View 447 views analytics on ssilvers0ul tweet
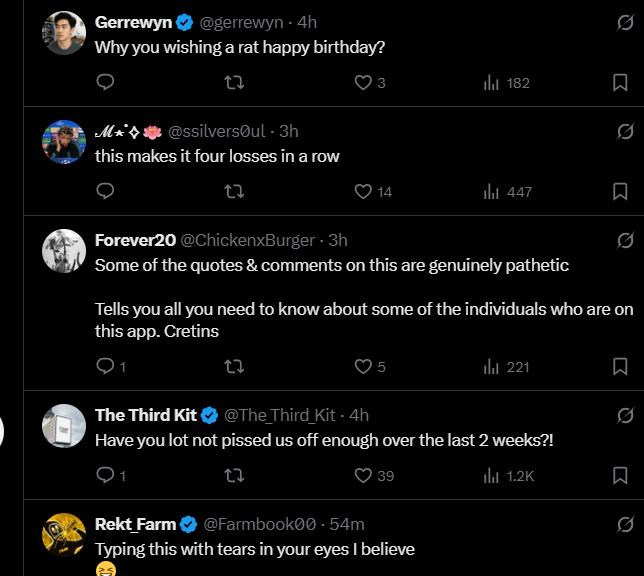This screenshot has height=576, width=644. 508,192
